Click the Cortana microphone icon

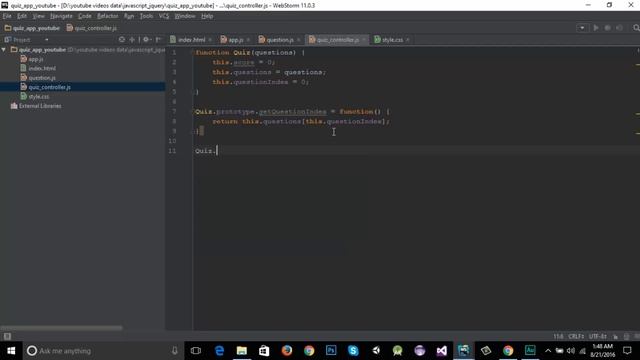(x=175, y=351)
